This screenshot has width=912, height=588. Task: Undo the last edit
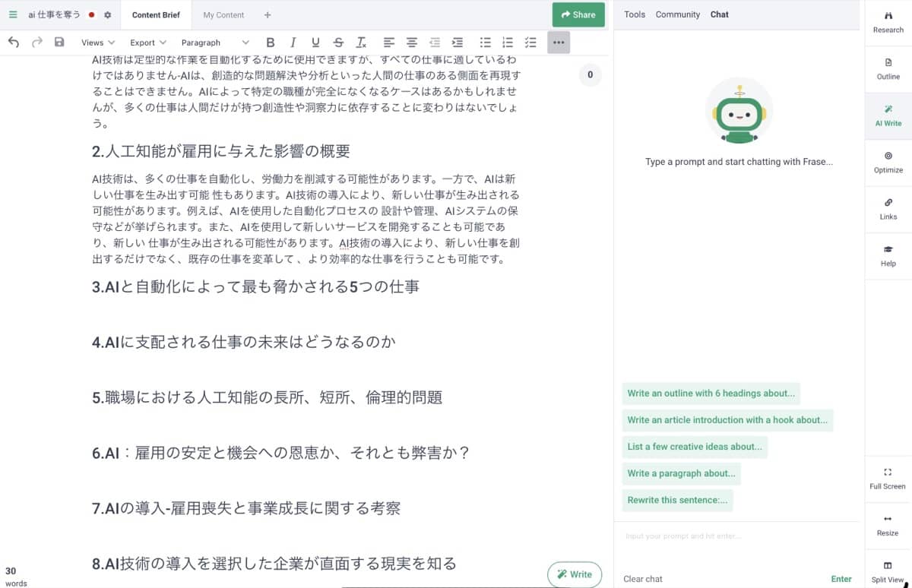coord(14,43)
